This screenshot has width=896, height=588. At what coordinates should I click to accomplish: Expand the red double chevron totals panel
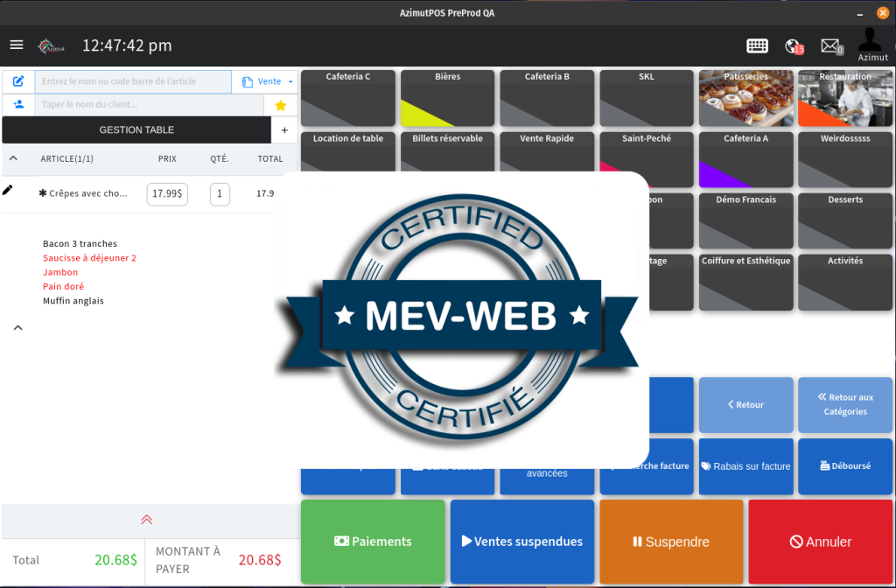click(x=147, y=519)
